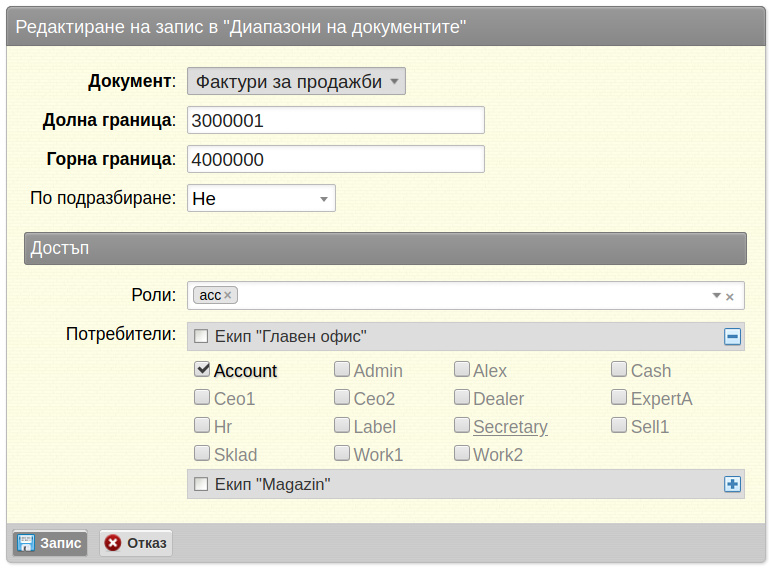Image resolution: width=769 pixels, height=568 pixels.
Task: Click the floppy disk save icon
Action: (26, 543)
